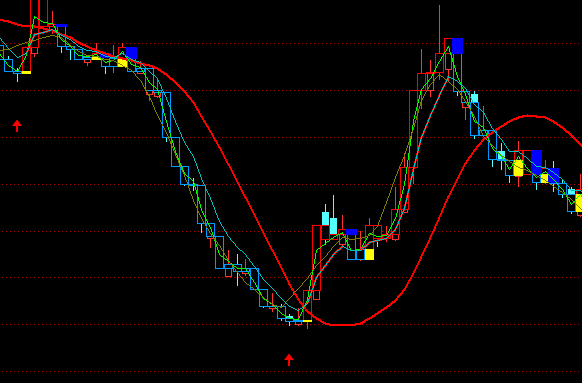Click the blue filled candle in the upper-left downtrend

point(131,53)
